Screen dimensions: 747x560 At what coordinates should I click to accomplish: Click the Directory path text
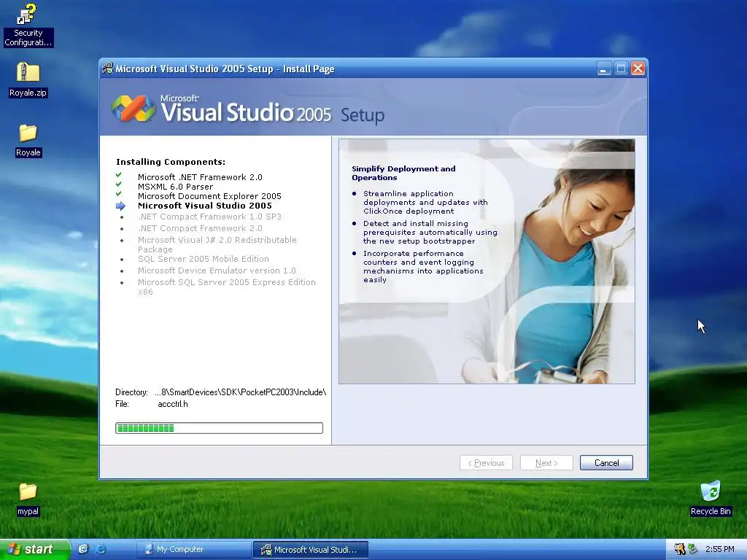pyautogui.click(x=241, y=392)
